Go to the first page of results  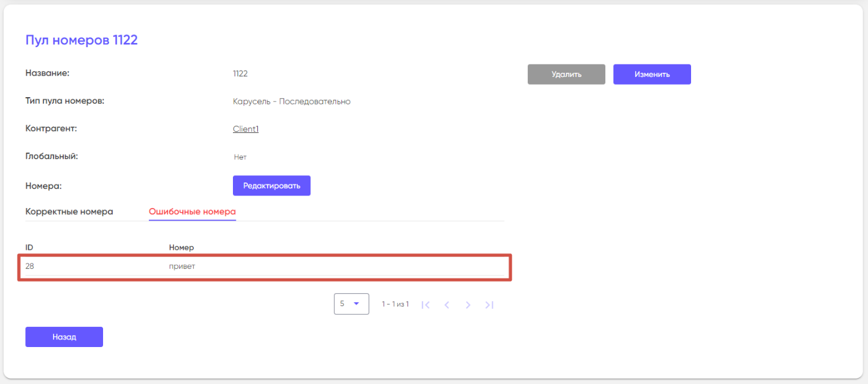tap(425, 305)
